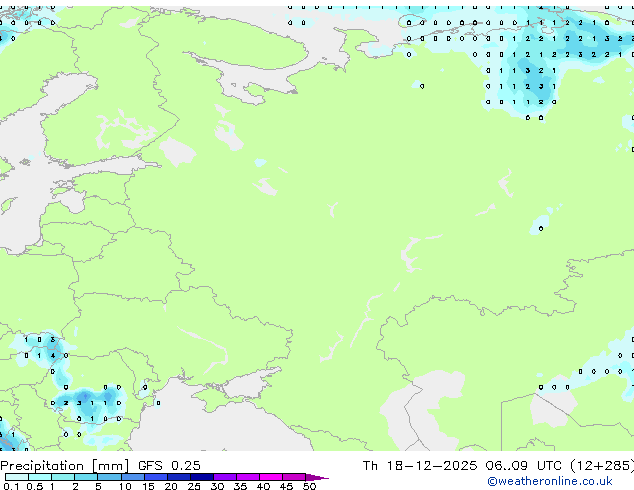This screenshot has height=490, width=634.
Task: Select the 2–5 mm legend swatch
Action: [86, 477]
